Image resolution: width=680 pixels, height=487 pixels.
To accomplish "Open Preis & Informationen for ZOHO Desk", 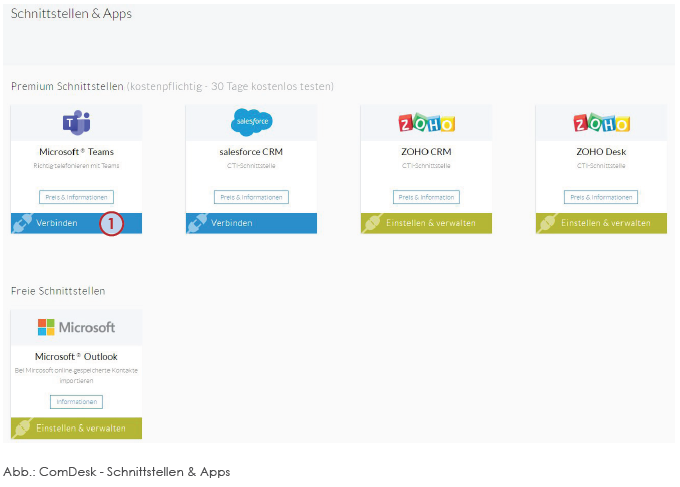I will click(601, 197).
